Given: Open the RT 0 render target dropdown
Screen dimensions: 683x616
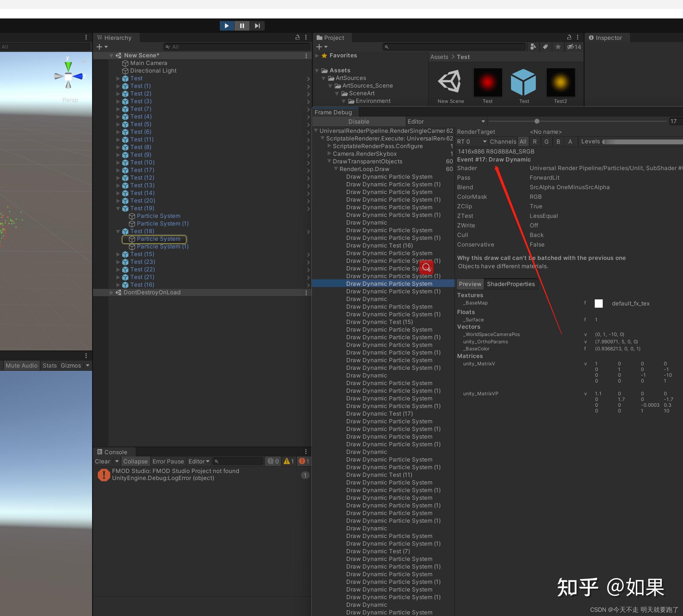Looking at the screenshot, I should 471,141.
